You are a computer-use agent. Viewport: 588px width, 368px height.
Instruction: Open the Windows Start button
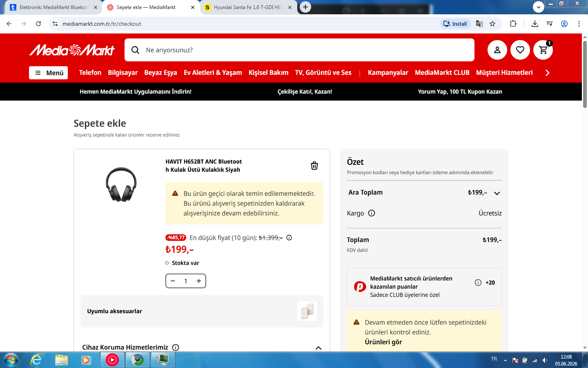[x=11, y=360]
